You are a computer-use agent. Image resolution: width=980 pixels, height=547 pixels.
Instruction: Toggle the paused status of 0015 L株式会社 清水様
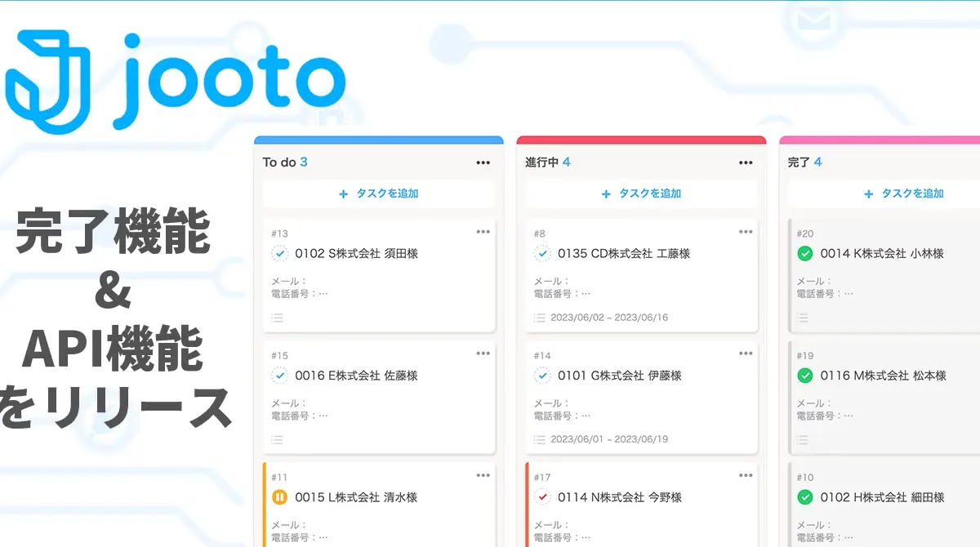click(280, 497)
